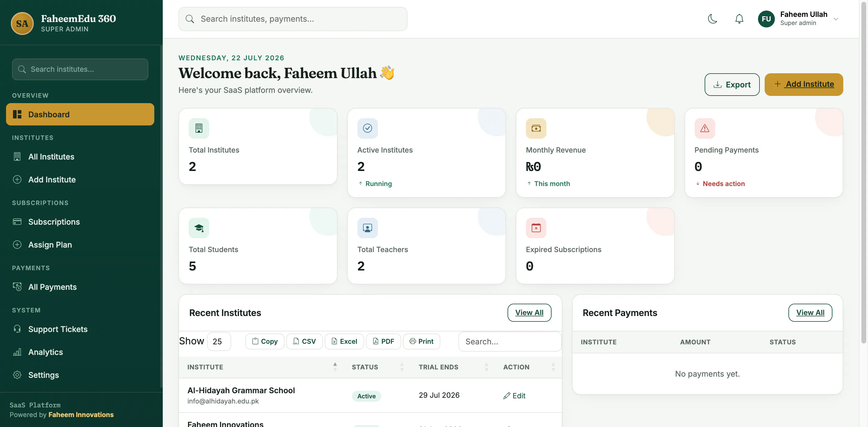This screenshot has height=427, width=868.
Task: Export the institutes table as PDF
Action: pyautogui.click(x=383, y=341)
